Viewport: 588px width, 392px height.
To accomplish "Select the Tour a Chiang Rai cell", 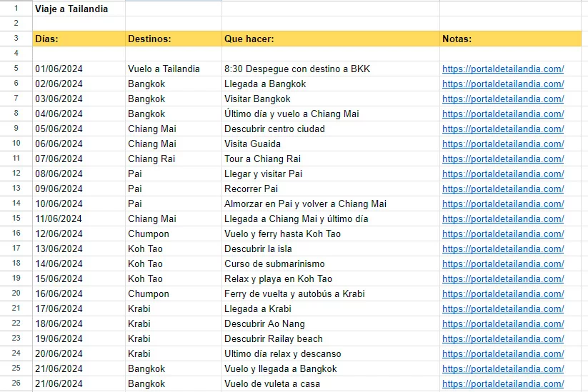I will tap(330, 159).
